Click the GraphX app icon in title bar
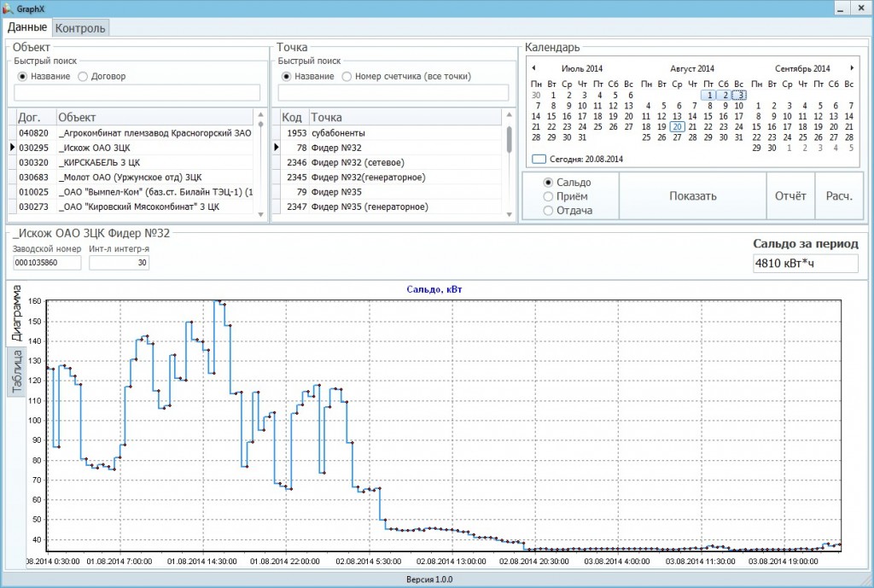The height and width of the screenshot is (588, 874). (x=8, y=7)
